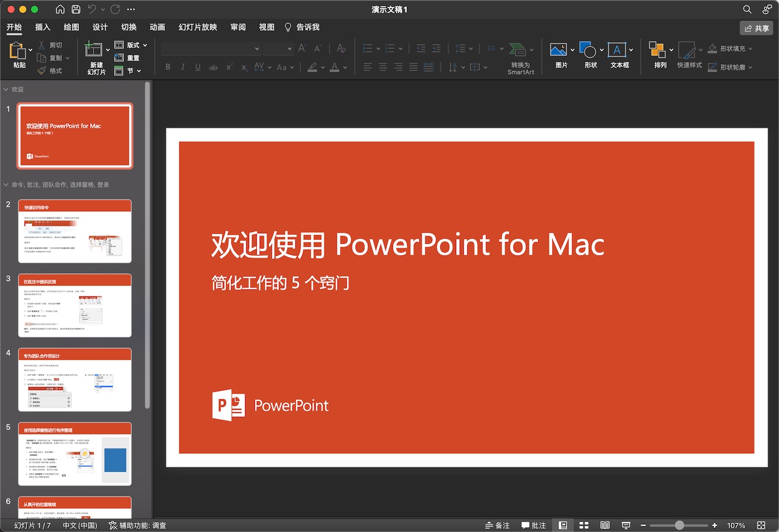Click the Decrease indent icon
The width and height of the screenshot is (779, 532).
421,49
